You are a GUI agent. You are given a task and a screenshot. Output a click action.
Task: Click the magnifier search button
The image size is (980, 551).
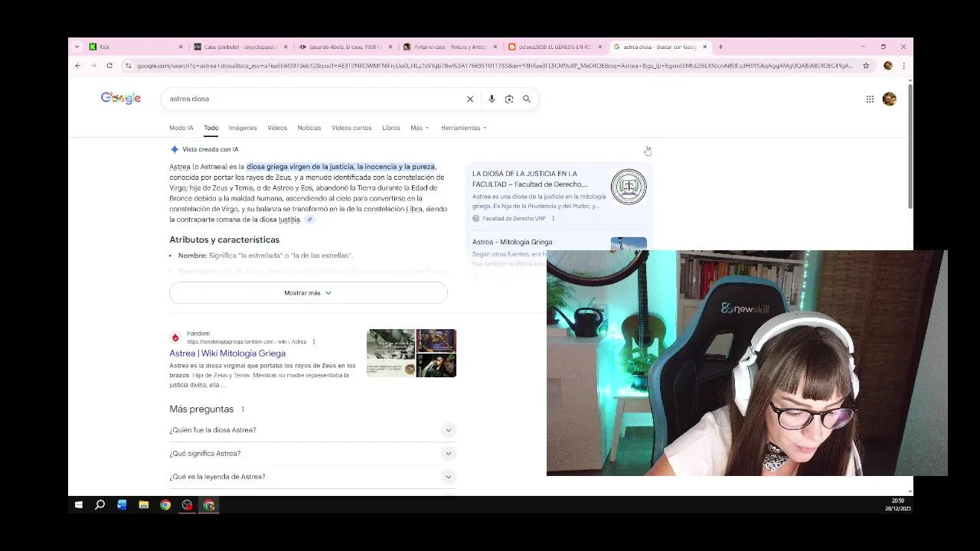click(527, 99)
